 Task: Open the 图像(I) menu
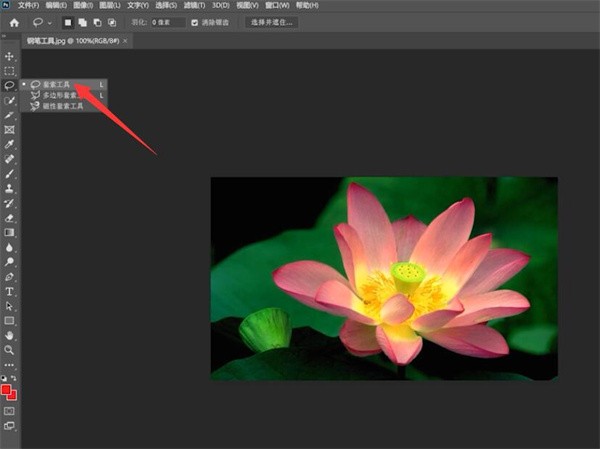coord(83,5)
